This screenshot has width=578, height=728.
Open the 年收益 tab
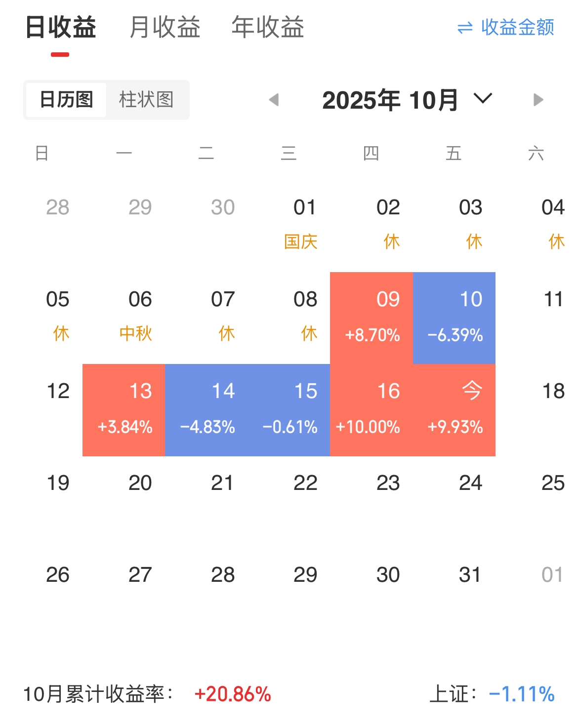(267, 28)
